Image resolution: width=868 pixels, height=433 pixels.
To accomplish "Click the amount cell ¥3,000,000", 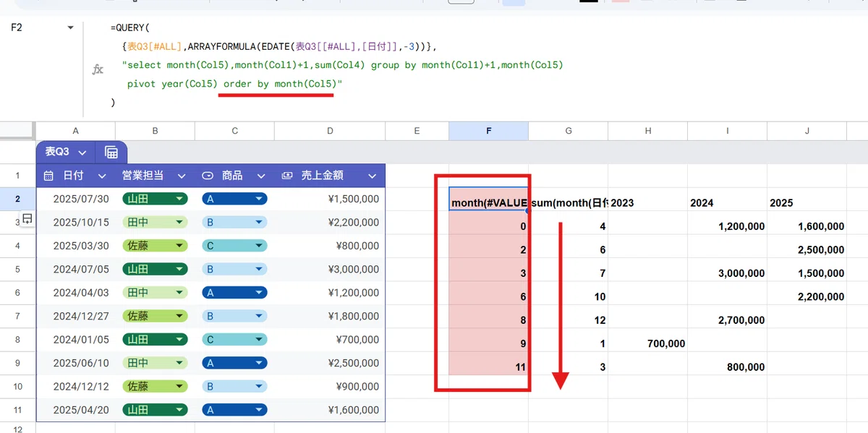I will click(x=330, y=270).
